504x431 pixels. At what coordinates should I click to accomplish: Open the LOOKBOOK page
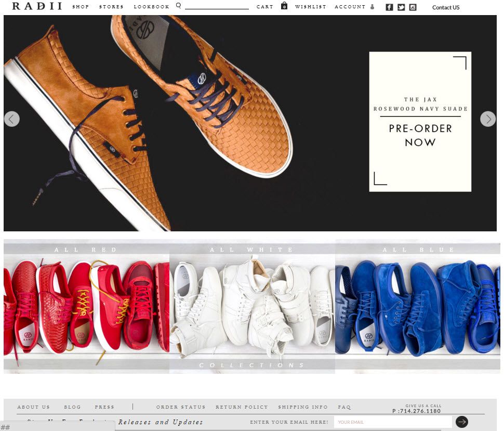[151, 7]
